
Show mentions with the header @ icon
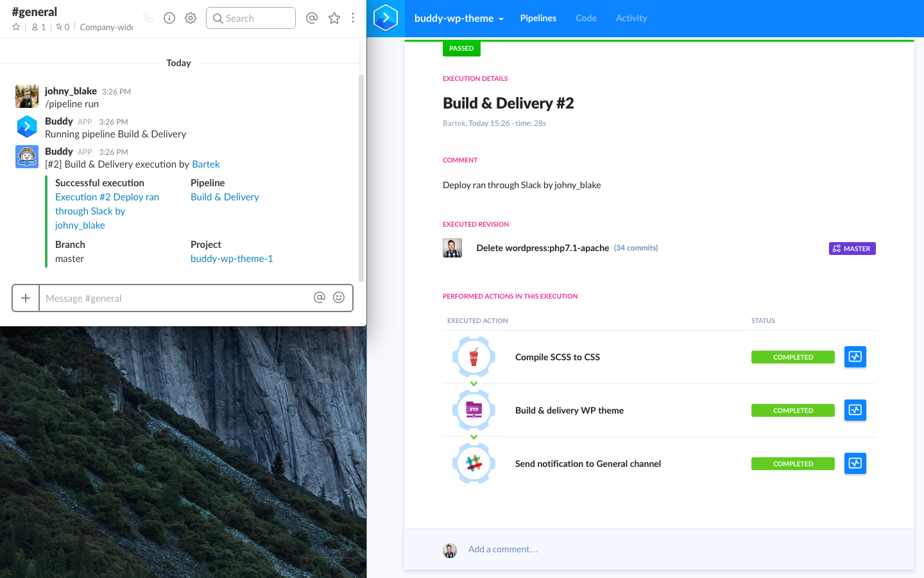pos(312,18)
